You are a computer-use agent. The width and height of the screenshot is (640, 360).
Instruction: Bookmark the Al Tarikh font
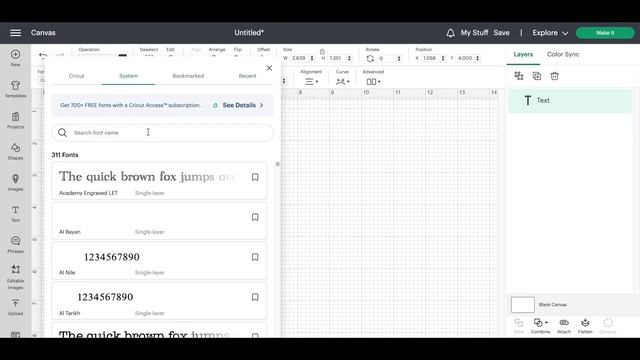coord(255,297)
